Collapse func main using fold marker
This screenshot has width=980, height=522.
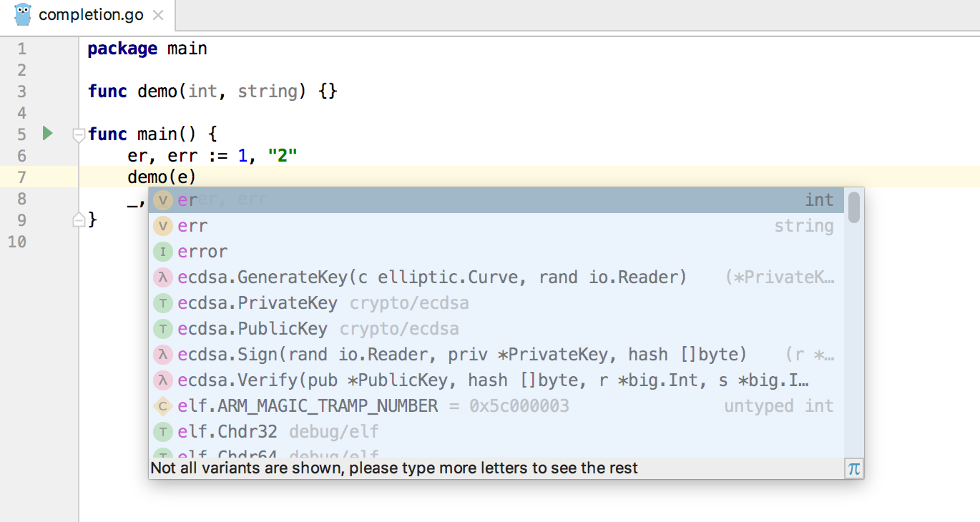point(79,134)
